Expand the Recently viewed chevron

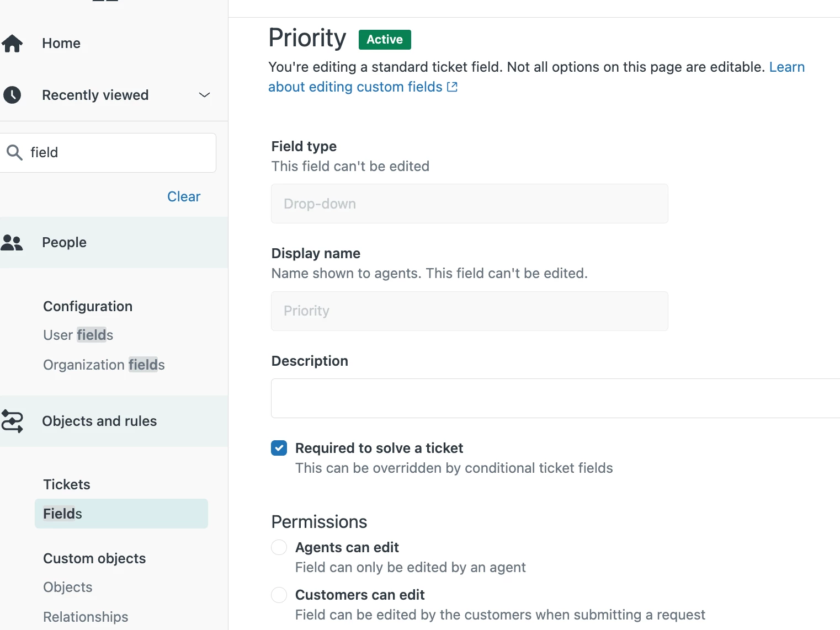(x=204, y=95)
